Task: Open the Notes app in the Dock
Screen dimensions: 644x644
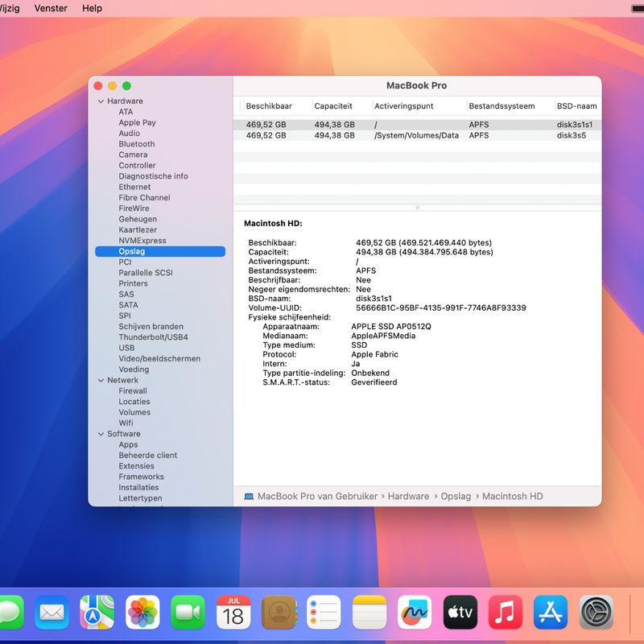Action: pyautogui.click(x=369, y=612)
